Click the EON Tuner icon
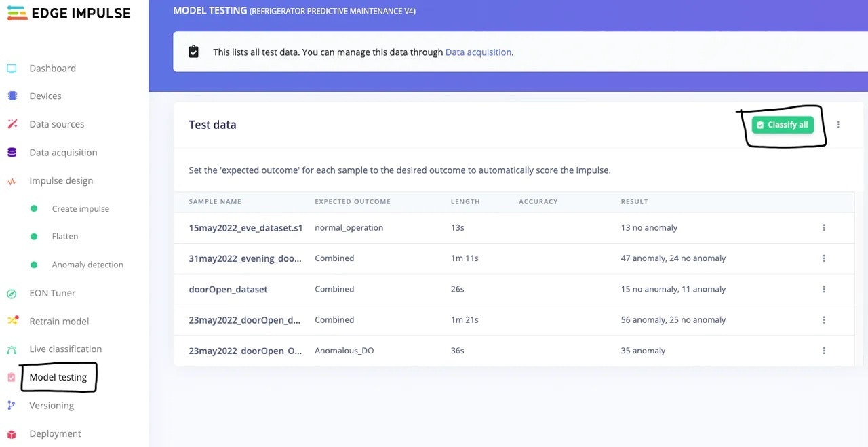 [x=12, y=294]
